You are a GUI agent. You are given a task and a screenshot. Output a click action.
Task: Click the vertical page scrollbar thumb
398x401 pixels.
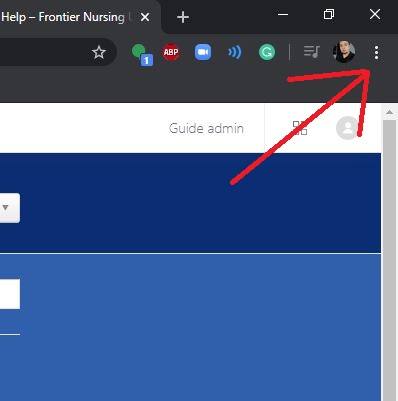point(389,260)
